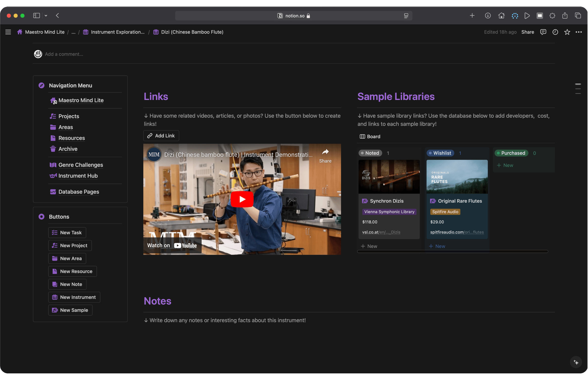This screenshot has width=588, height=380.
Task: Switch to the Board view tab
Action: coord(370,136)
